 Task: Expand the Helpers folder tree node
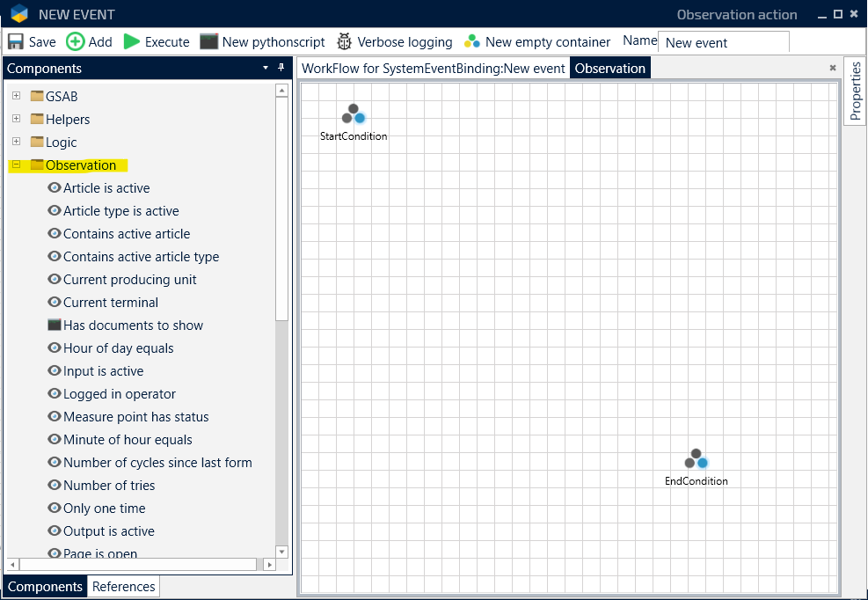16,119
